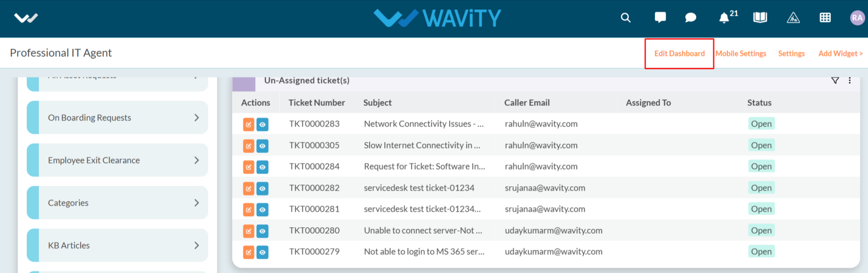
Task: Open the apps grid icon
Action: pyautogui.click(x=825, y=17)
